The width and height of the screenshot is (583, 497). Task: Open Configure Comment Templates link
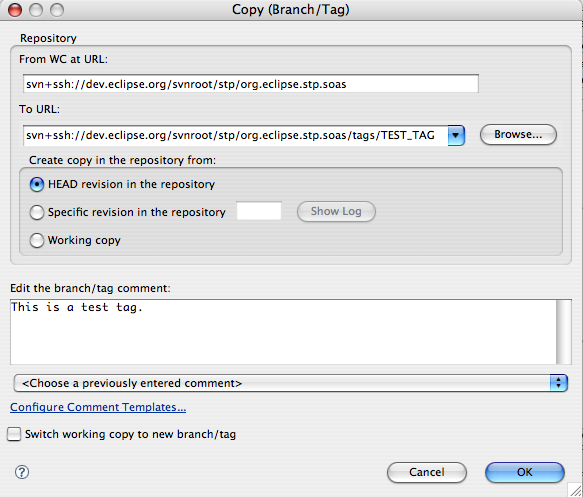point(98,407)
